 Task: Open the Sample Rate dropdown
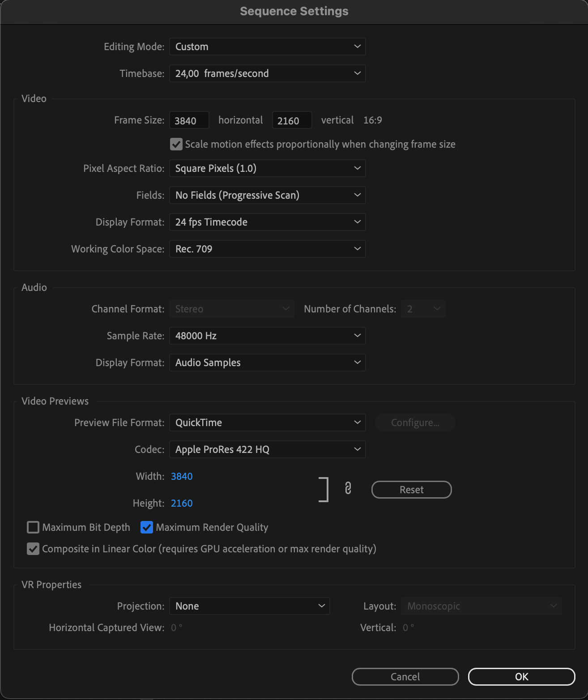click(267, 336)
